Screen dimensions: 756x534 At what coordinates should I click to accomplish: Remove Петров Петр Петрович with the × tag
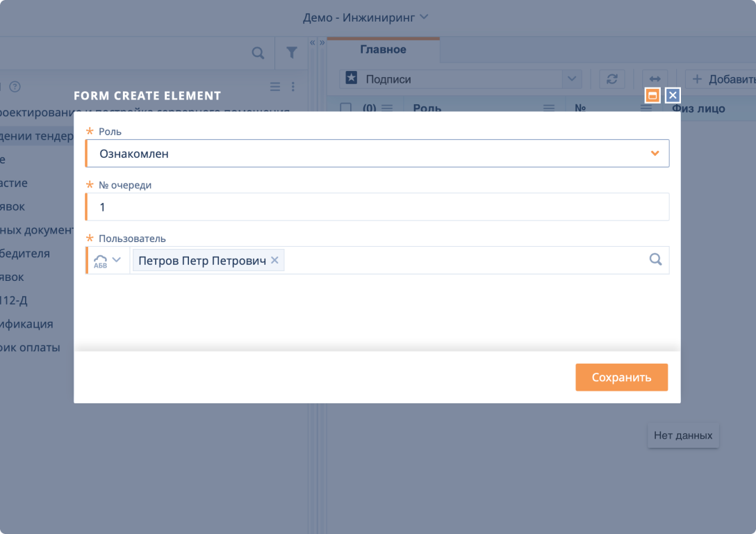coord(274,259)
